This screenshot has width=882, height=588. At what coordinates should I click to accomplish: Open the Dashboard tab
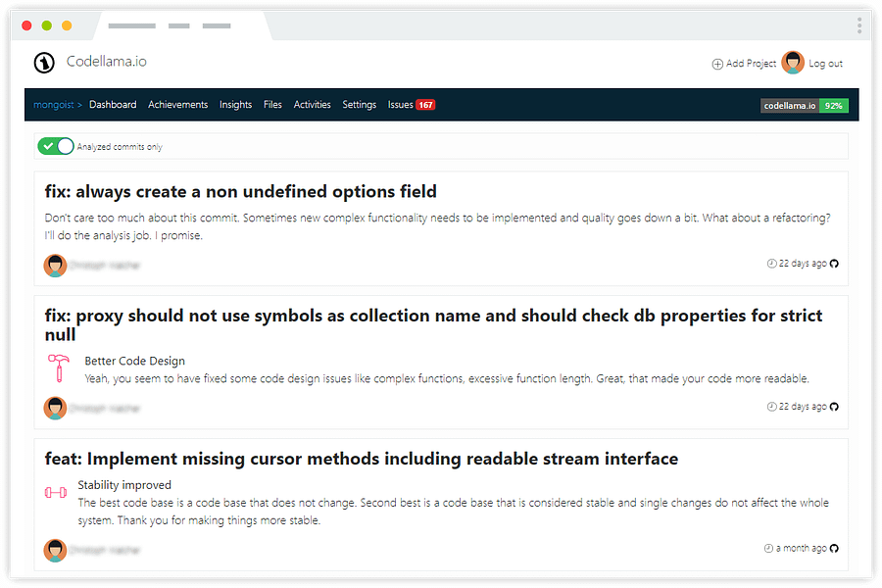(x=113, y=105)
